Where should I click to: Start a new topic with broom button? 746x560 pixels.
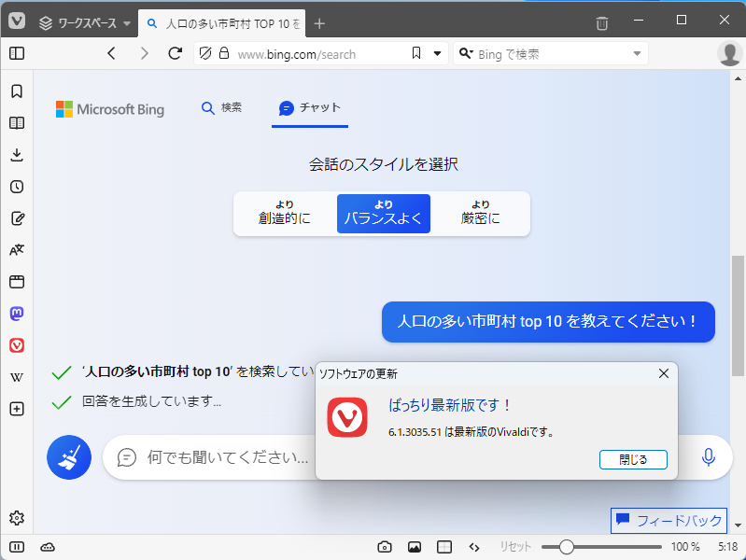(69, 457)
